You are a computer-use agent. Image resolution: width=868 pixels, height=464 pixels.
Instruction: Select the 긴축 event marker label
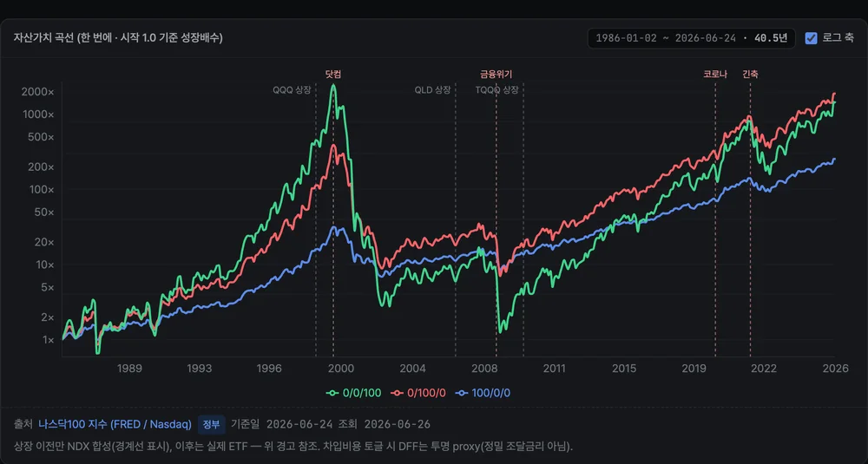point(750,74)
